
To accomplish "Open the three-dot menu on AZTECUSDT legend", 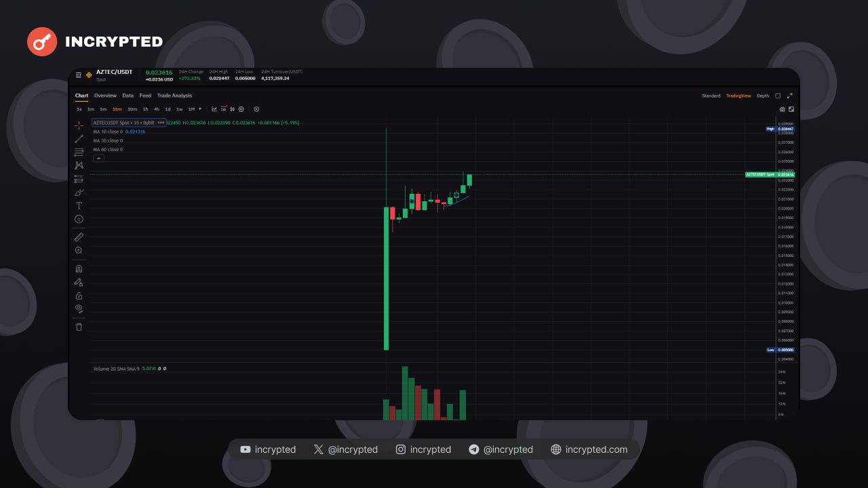I will pos(161,123).
